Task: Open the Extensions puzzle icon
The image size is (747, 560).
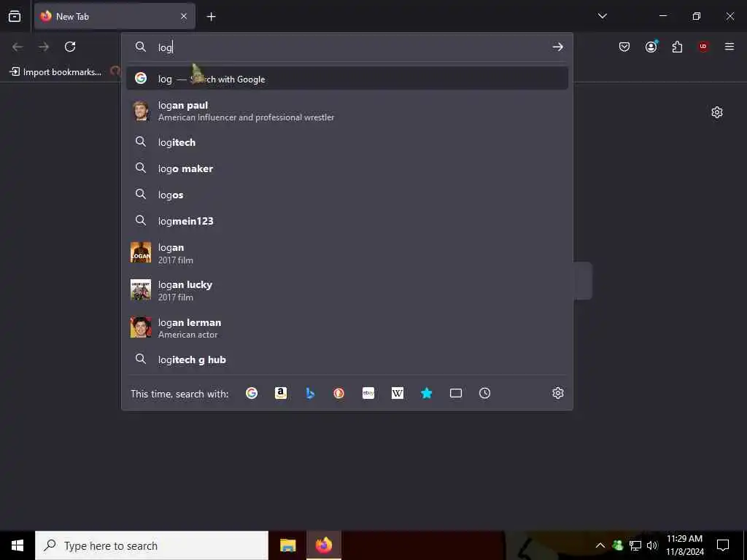Action: pos(677,47)
